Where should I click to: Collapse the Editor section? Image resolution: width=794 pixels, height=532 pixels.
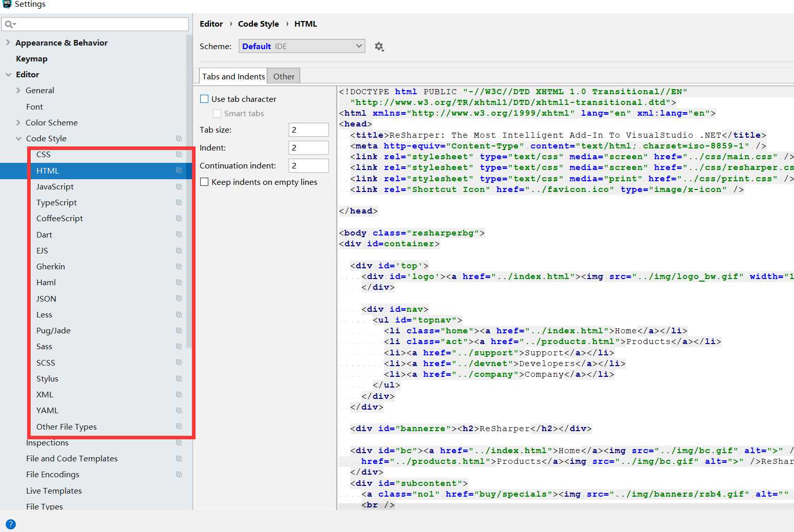click(8, 74)
